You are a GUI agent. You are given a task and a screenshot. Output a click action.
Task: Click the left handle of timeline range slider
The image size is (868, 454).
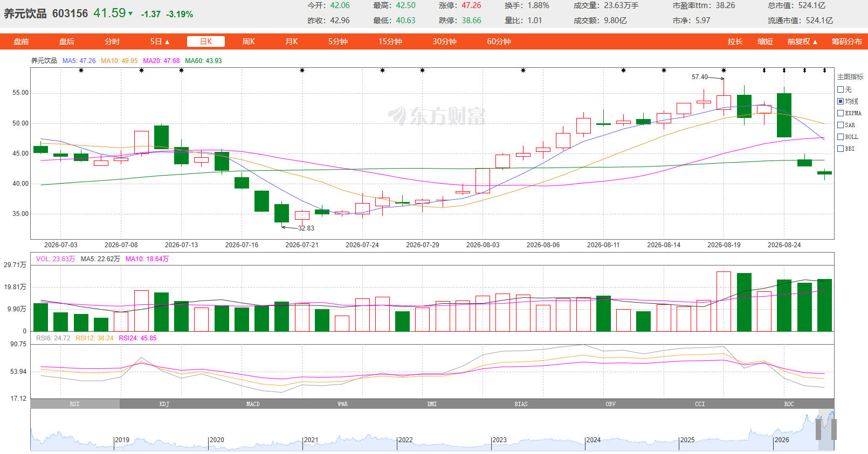pos(818,430)
